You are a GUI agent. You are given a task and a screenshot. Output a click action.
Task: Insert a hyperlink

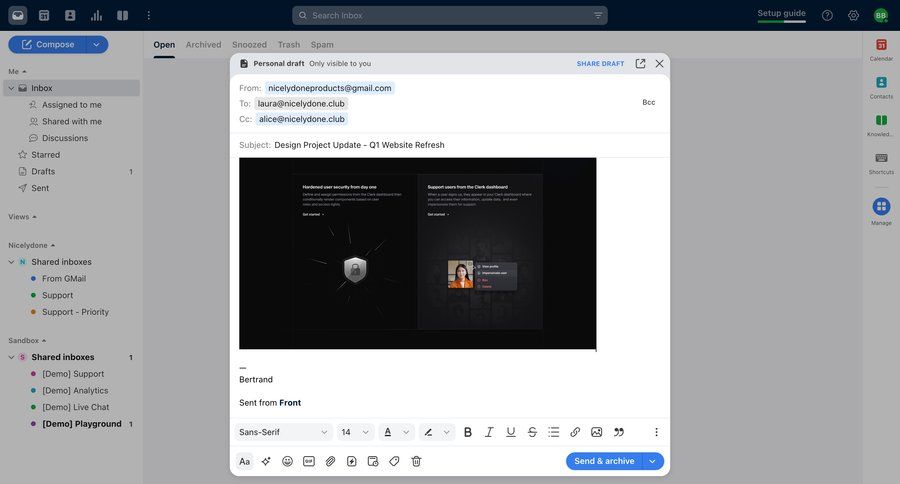click(x=575, y=432)
